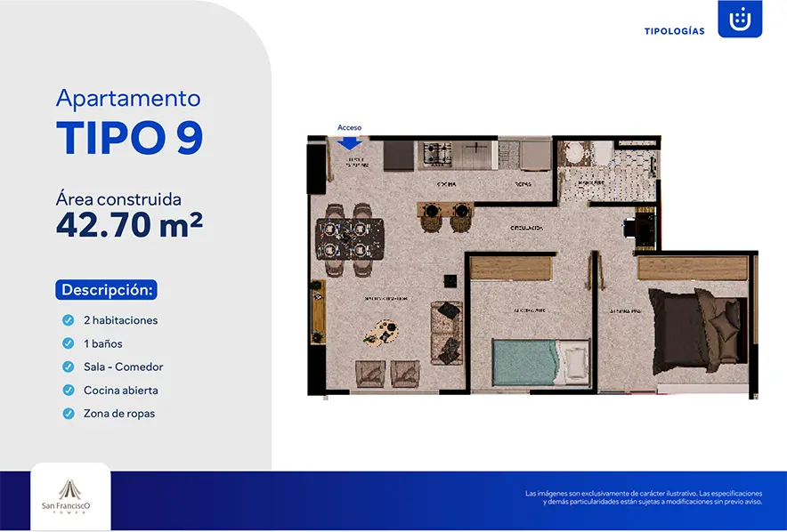This screenshot has height=532, width=787.
Task: Click the Descripción blue badge
Action: coord(107,290)
